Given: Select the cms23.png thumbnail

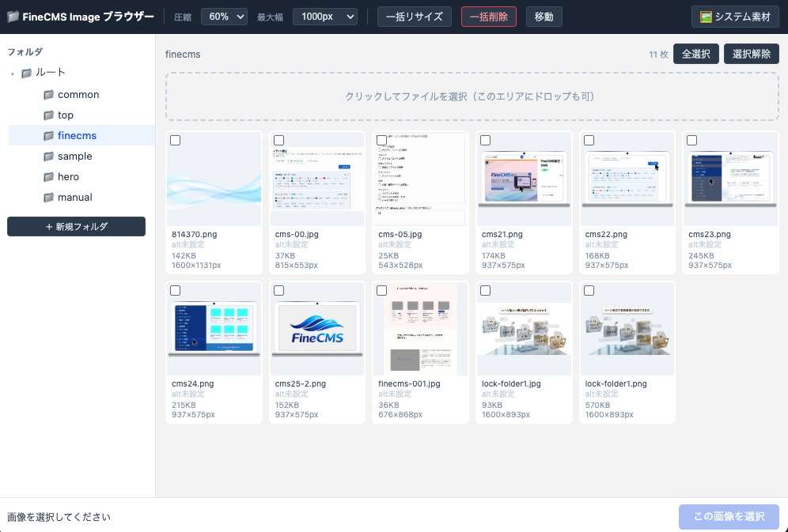Looking at the screenshot, I should 731,179.
